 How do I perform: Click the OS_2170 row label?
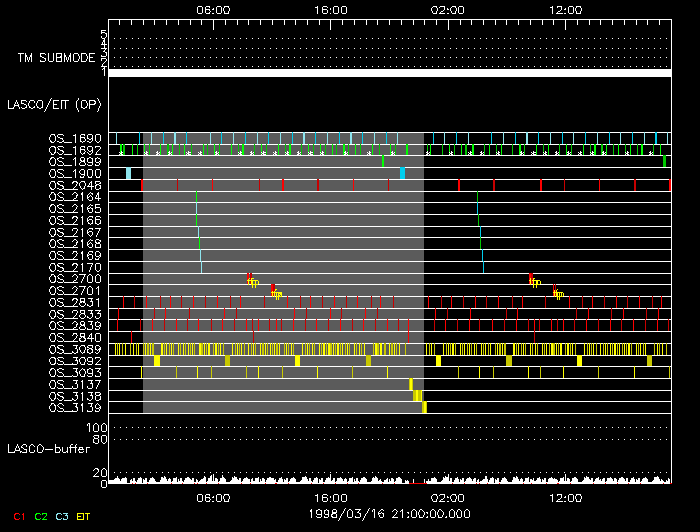pyautogui.click(x=75, y=267)
